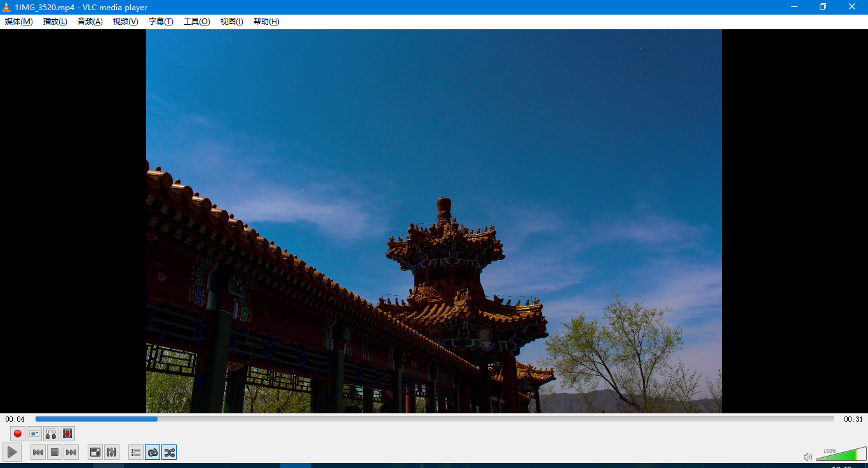
Task: Open the 字幕(T) menu
Action: tap(161, 22)
